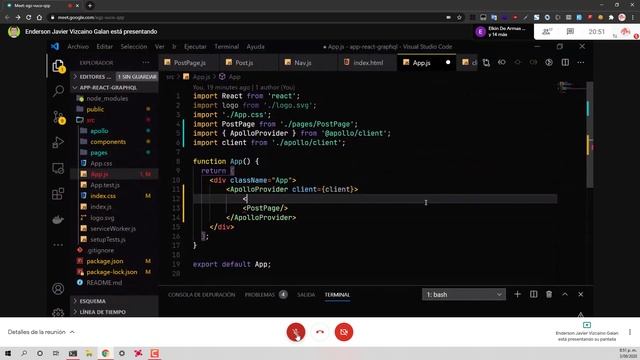Open Windows Start button

8,353
